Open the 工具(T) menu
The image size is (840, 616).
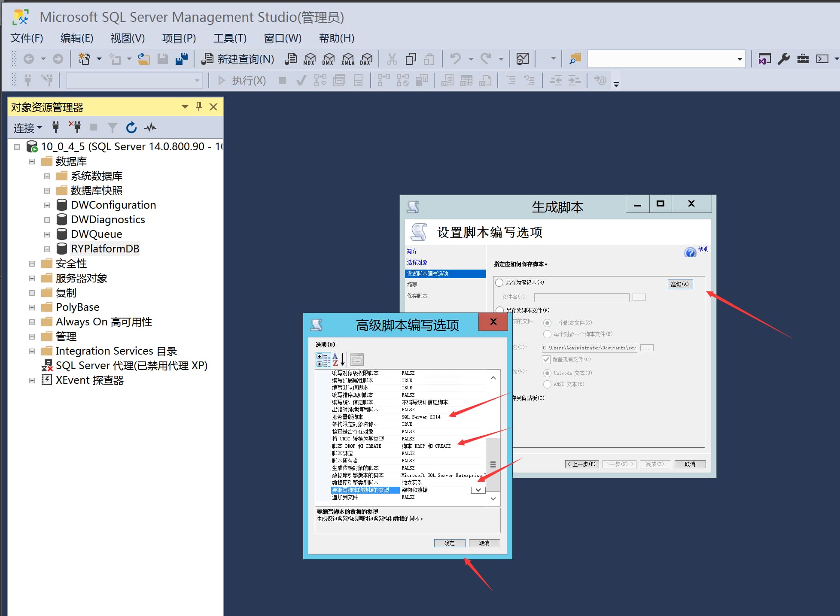pos(230,38)
